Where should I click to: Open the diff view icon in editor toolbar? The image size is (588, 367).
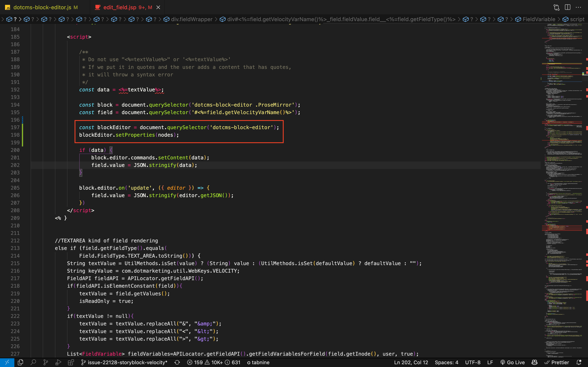click(556, 7)
